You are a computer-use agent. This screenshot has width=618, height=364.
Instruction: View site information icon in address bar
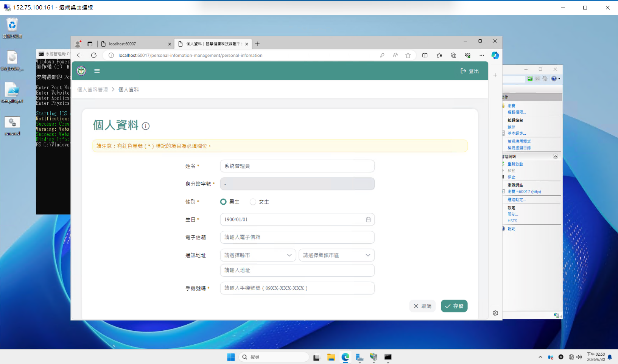point(111,55)
